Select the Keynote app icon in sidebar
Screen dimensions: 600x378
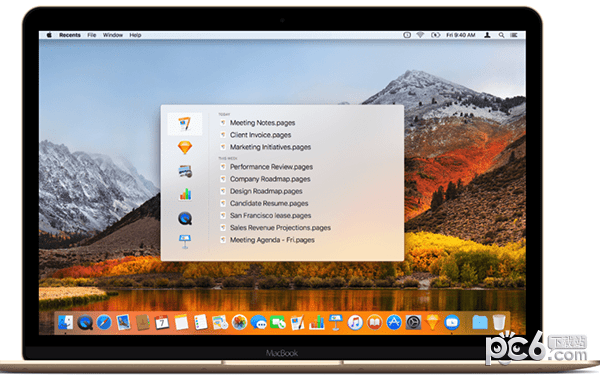point(185,242)
